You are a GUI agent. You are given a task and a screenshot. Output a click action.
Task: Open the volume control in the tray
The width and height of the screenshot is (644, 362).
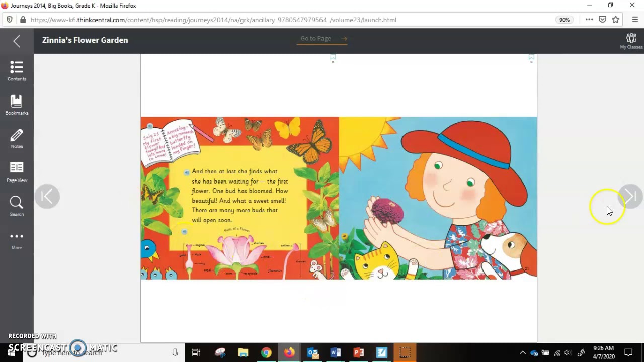pos(568,353)
